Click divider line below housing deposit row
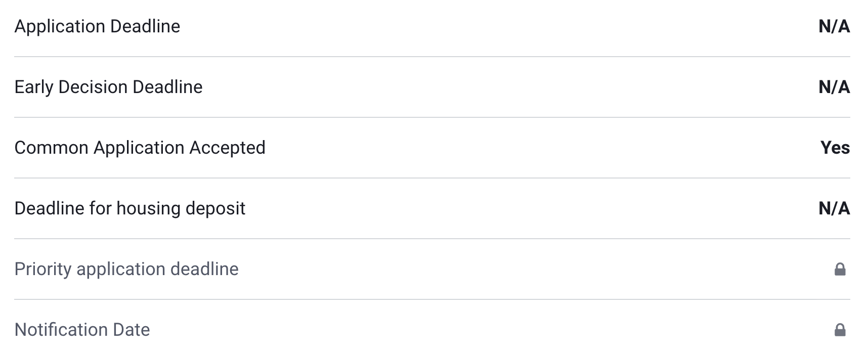The width and height of the screenshot is (868, 355). click(x=432, y=239)
